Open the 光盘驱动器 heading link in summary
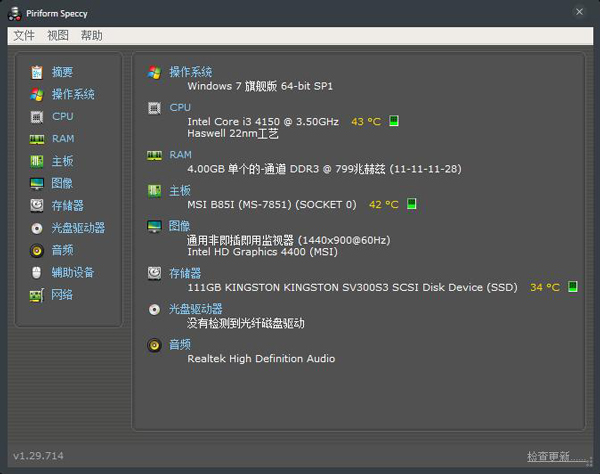This screenshot has width=600, height=474. tap(196, 309)
